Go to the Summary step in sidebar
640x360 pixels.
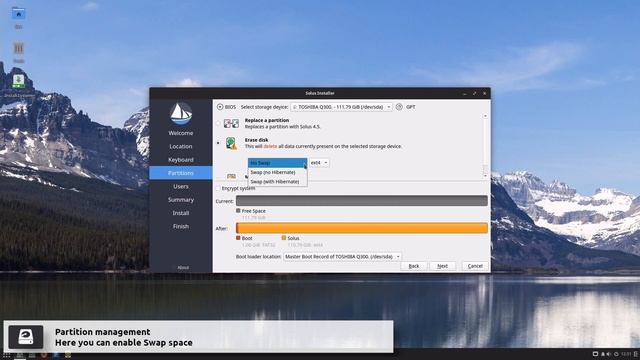[x=181, y=200]
